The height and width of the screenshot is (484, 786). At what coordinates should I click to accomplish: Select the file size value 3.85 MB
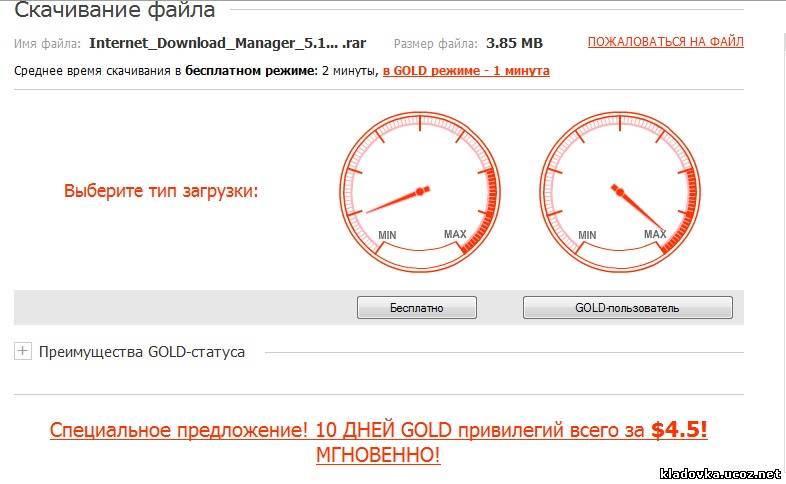click(514, 43)
